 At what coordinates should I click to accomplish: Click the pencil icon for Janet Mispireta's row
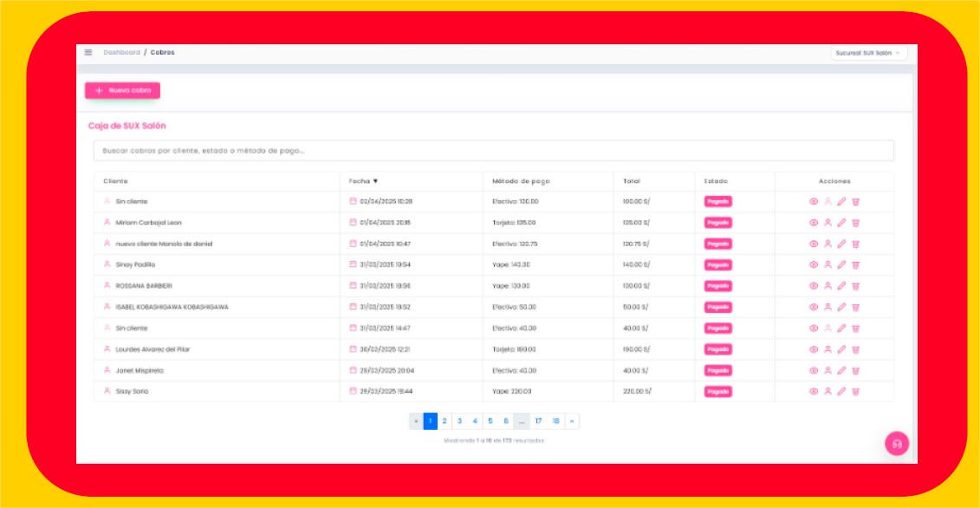pyautogui.click(x=841, y=370)
